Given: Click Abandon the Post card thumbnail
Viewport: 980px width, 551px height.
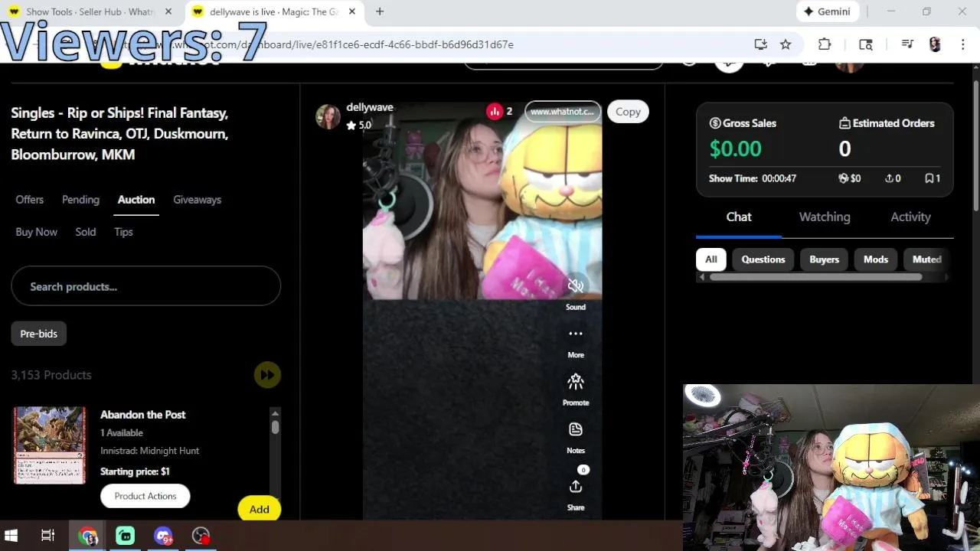Looking at the screenshot, I should (50, 445).
